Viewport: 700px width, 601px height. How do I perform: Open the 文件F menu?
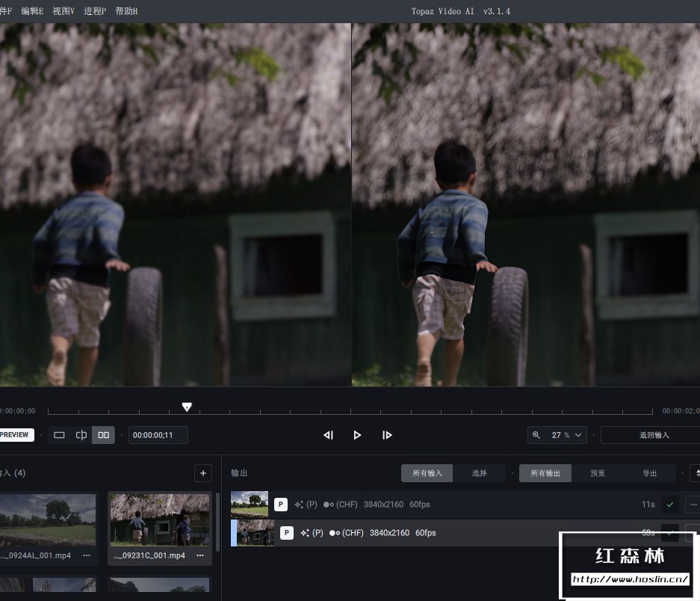5,11
